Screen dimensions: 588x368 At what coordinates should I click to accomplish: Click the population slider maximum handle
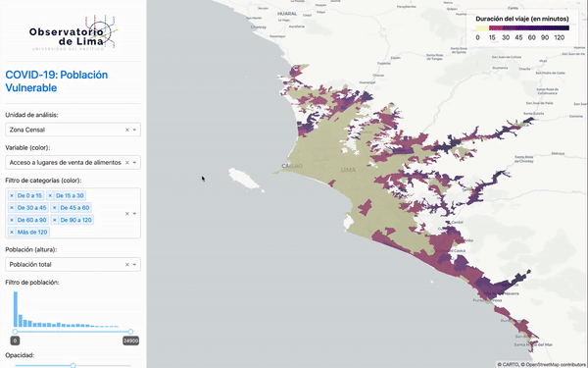pyautogui.click(x=130, y=332)
